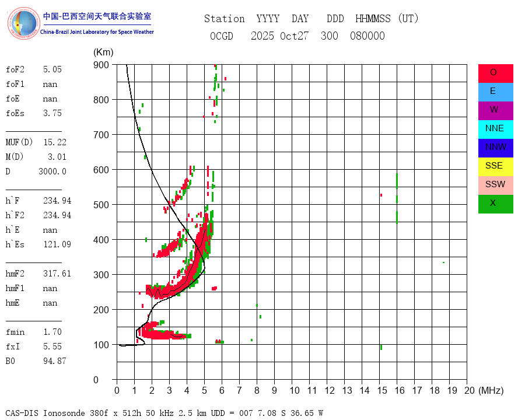Image resolution: width=525 pixels, height=420 pixels.
Task: Click the foF2 value 5.05
Action: coord(52,69)
